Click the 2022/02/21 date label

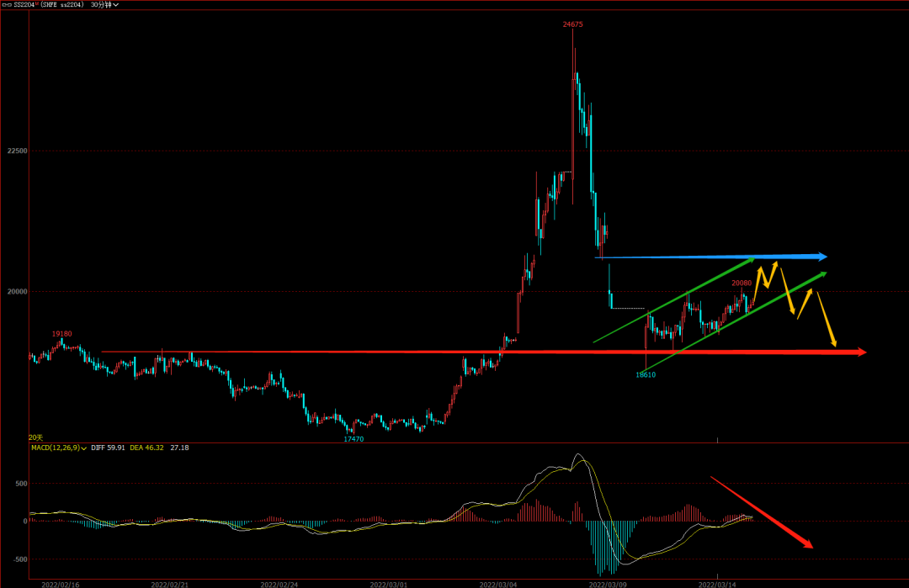pyautogui.click(x=170, y=585)
